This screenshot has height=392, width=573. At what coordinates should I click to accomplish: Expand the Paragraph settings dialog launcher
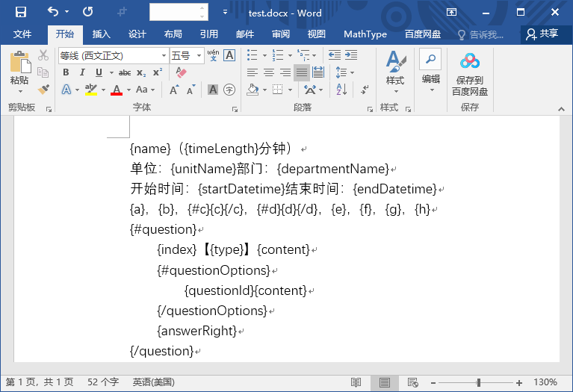pyautogui.click(x=370, y=109)
